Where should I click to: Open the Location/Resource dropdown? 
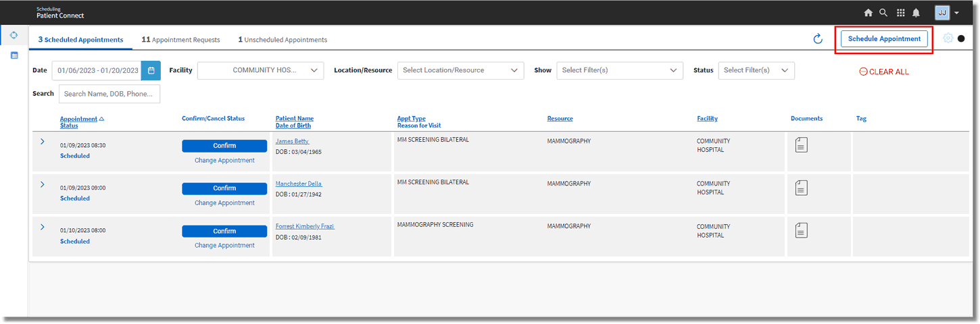pyautogui.click(x=461, y=70)
